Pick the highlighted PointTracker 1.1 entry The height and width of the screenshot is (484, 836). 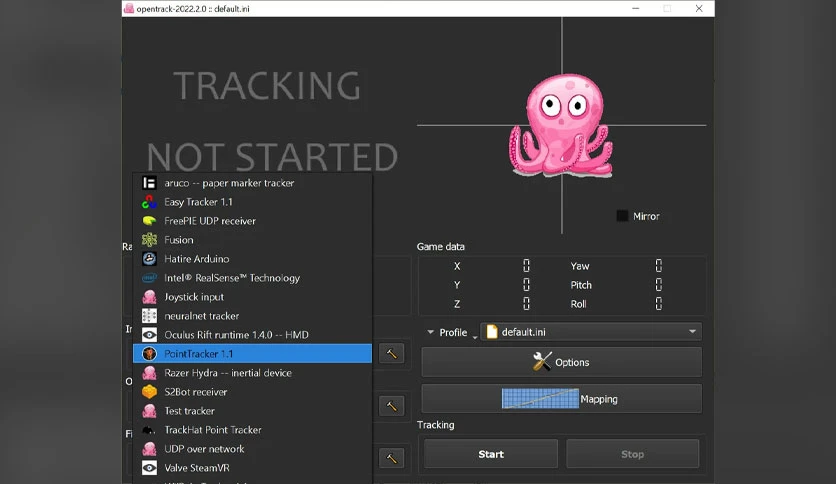252,354
